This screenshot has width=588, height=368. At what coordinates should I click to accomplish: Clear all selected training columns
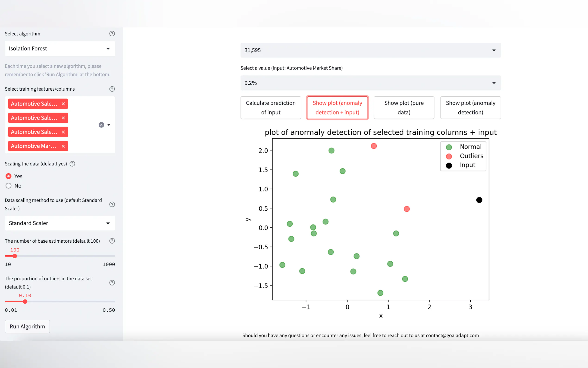(101, 125)
